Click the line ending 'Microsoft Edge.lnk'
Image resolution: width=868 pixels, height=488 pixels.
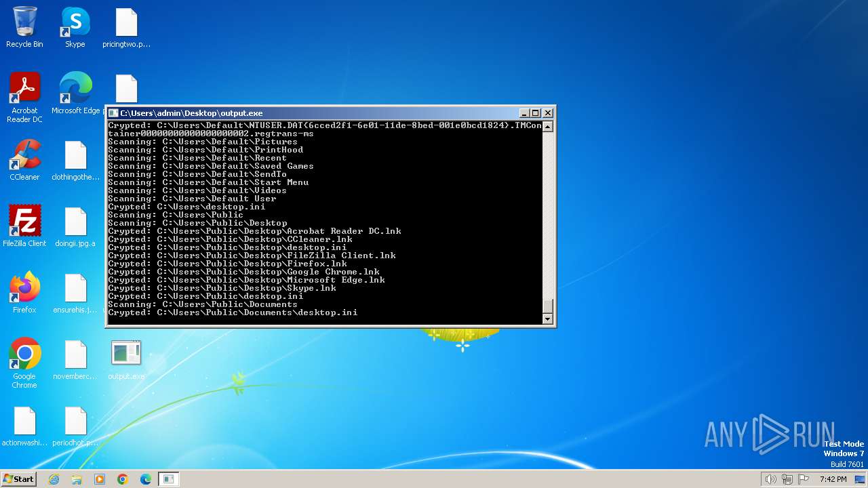(x=246, y=280)
